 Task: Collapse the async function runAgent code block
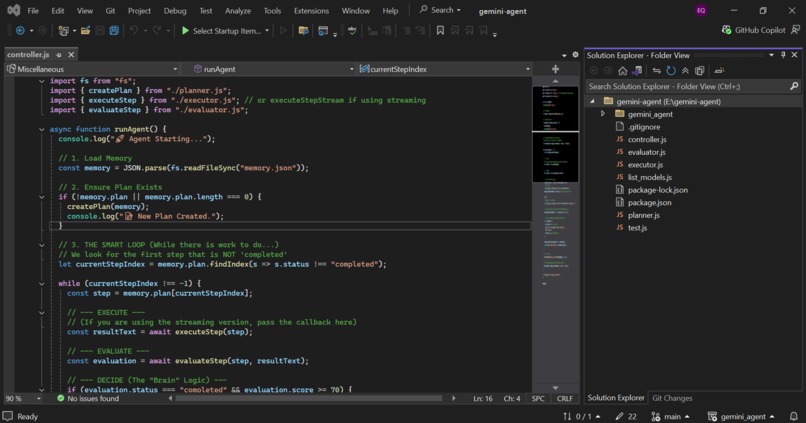tap(42, 130)
